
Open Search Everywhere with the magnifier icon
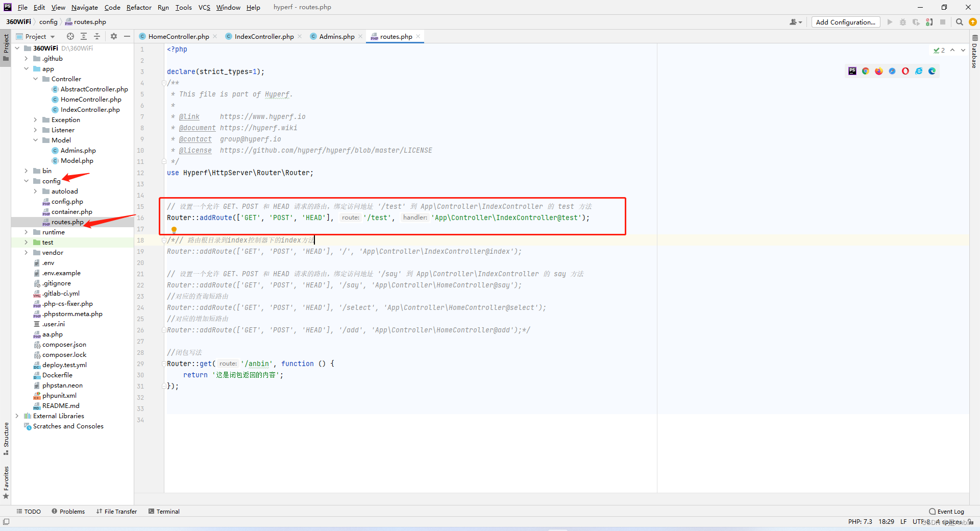tap(960, 22)
